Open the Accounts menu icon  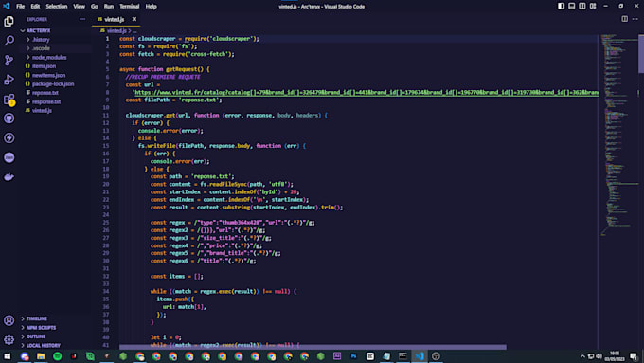tap(9, 320)
